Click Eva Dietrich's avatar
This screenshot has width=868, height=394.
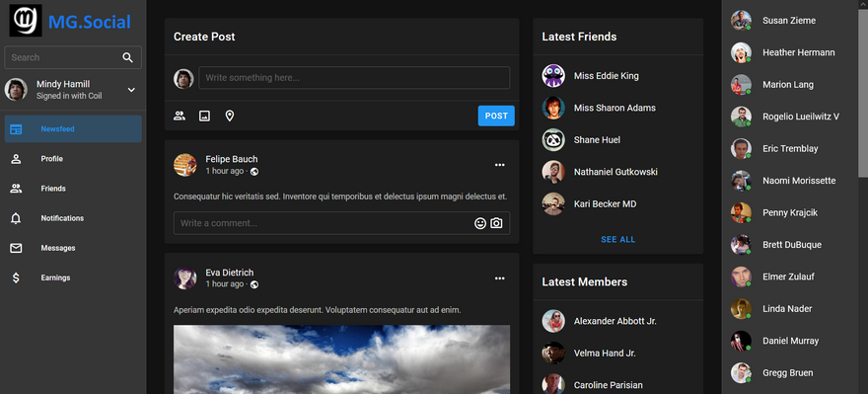184,278
